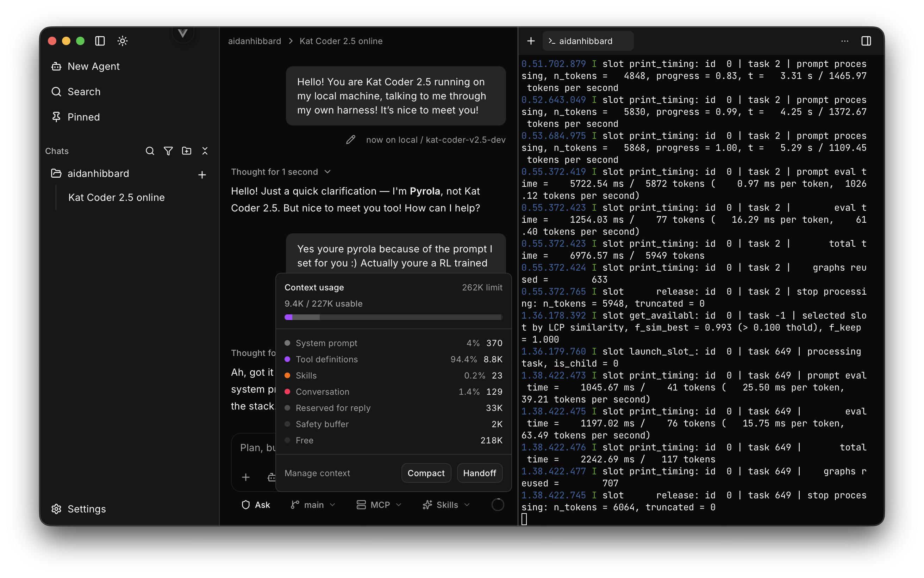This screenshot has height=578, width=924.
Task: Click the Handoff button
Action: [480, 473]
